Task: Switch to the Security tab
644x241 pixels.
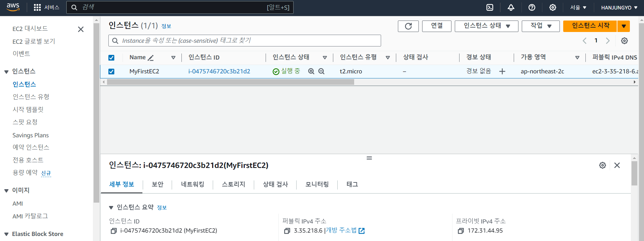Action: (x=158, y=184)
